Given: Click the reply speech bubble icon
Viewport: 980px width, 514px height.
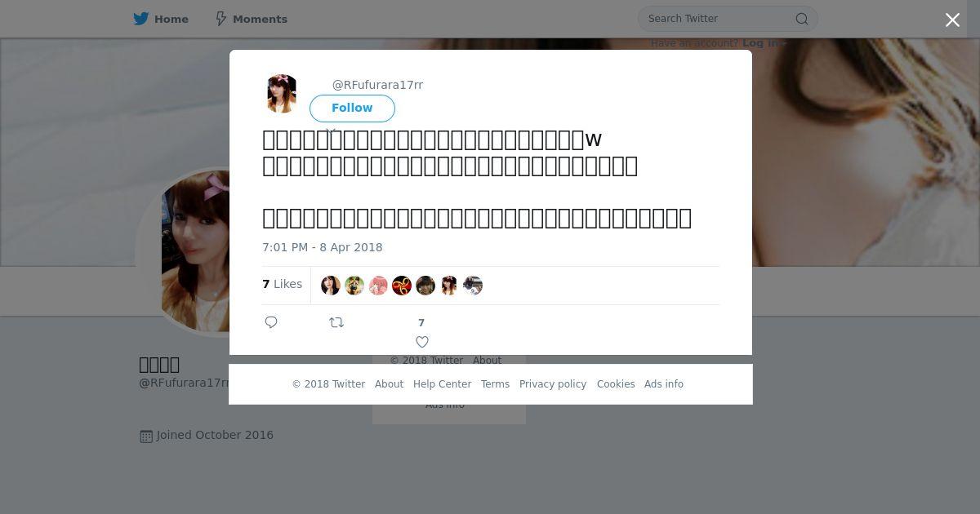Looking at the screenshot, I should coord(271,322).
